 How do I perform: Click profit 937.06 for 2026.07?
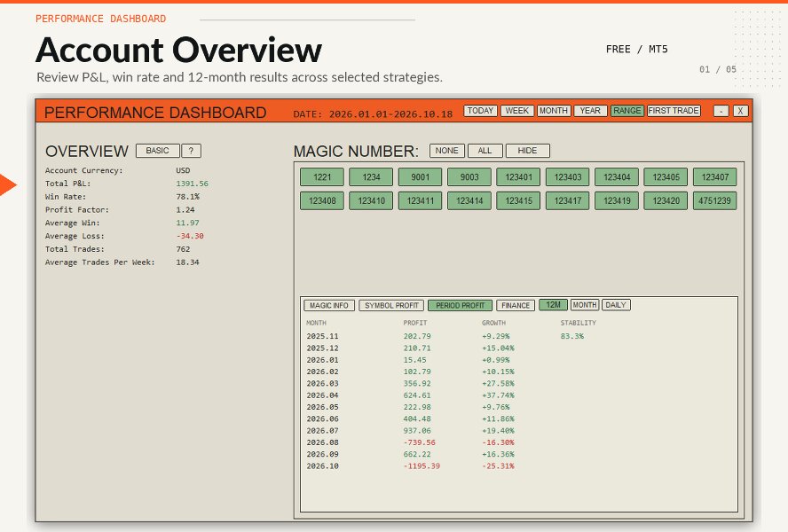tap(416, 431)
